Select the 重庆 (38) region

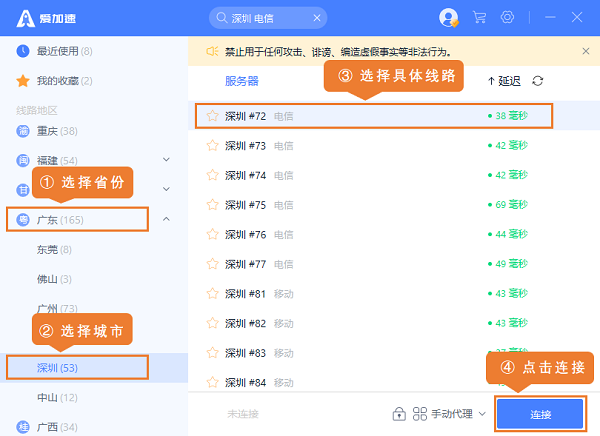pyautogui.click(x=57, y=131)
